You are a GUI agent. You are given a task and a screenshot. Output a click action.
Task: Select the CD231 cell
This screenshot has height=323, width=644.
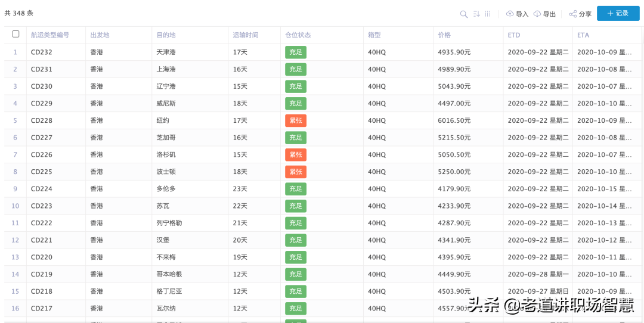(56, 69)
